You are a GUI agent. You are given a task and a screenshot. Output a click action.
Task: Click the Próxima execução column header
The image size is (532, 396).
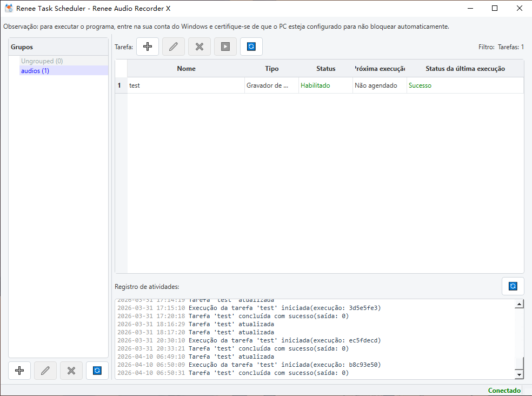click(380, 69)
